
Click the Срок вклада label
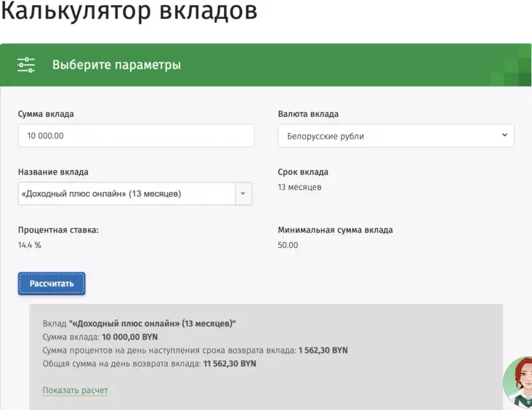(303, 172)
